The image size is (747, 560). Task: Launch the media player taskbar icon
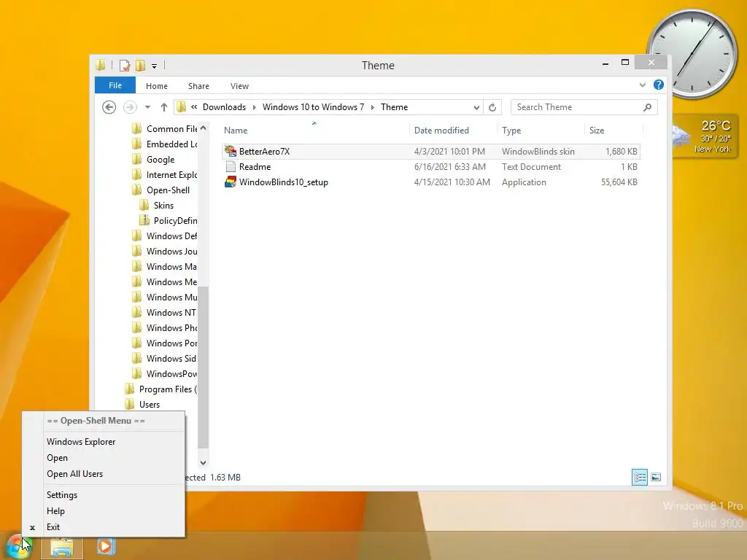coord(106,546)
